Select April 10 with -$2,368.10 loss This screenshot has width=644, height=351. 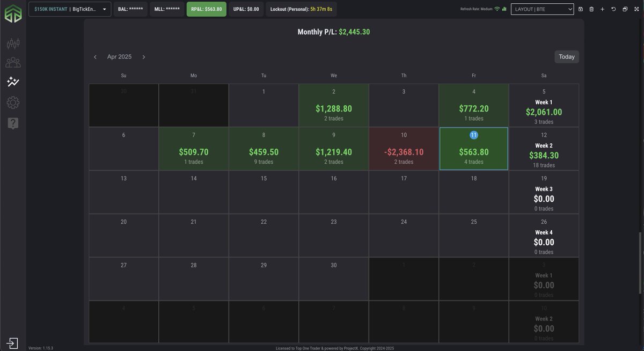pyautogui.click(x=404, y=149)
